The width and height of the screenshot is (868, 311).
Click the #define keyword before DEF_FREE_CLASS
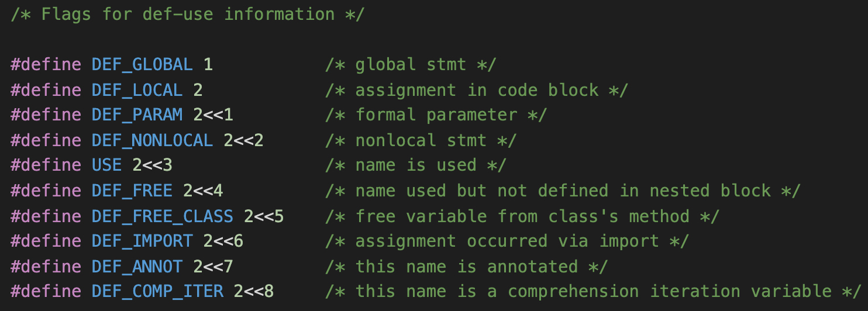tap(46, 216)
